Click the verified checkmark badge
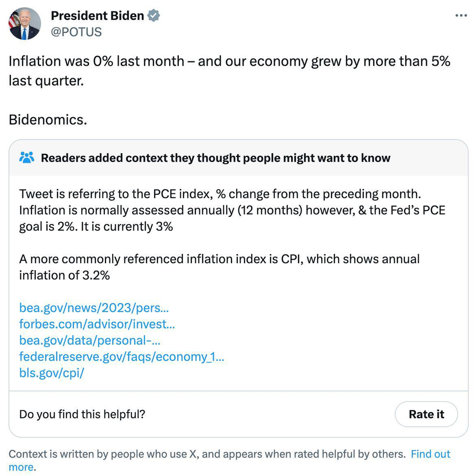This screenshot has height=476, width=474. (154, 15)
